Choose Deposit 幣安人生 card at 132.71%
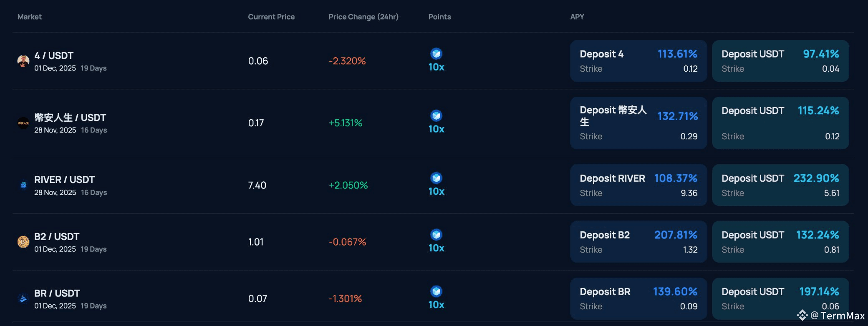This screenshot has height=326, width=868. 638,123
